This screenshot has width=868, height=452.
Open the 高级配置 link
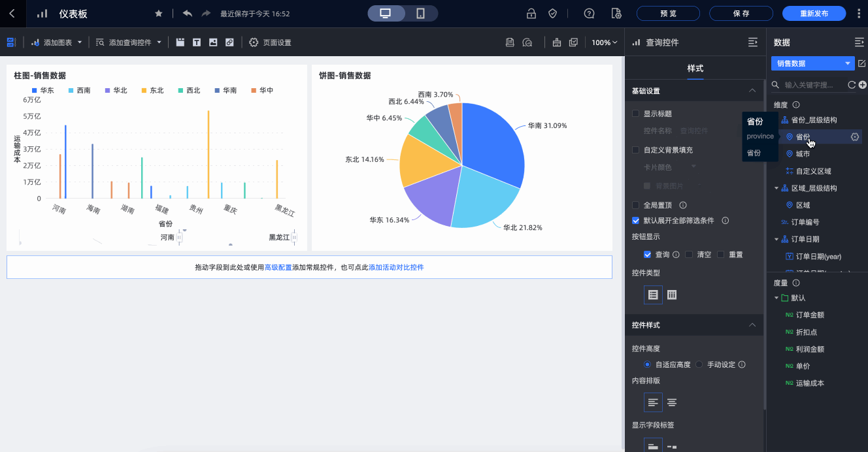[278, 267]
